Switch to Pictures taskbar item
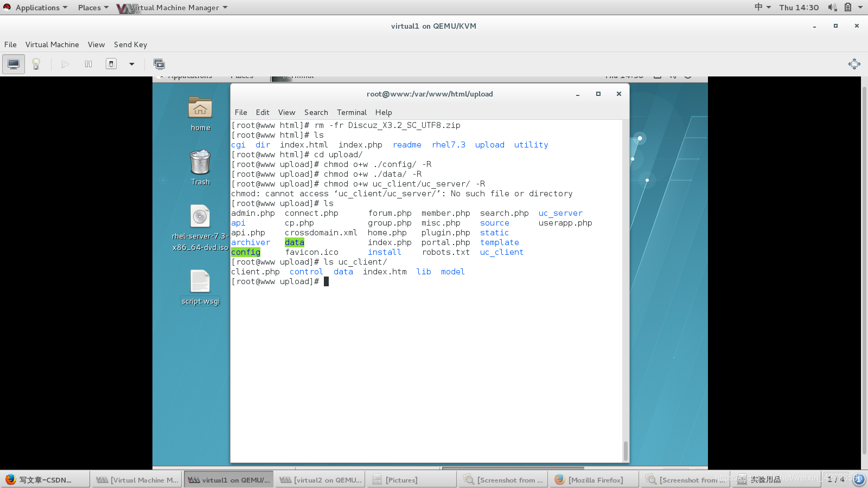The image size is (868, 488). click(411, 480)
